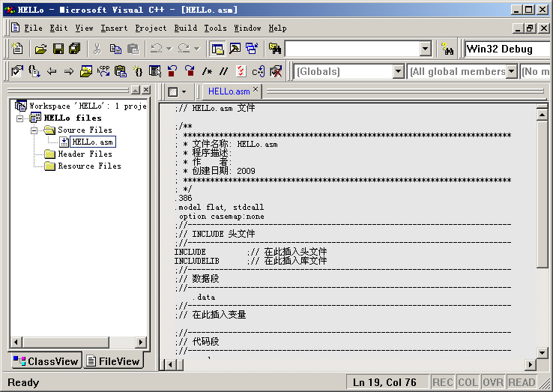The width and height of the screenshot is (553, 392).
Task: Select the Header Files folder
Action: [x=85, y=154]
